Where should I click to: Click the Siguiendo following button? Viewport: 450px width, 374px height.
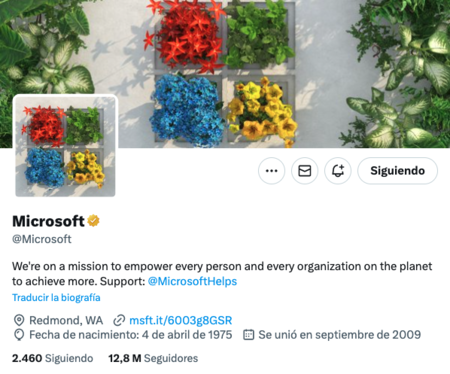click(x=397, y=171)
